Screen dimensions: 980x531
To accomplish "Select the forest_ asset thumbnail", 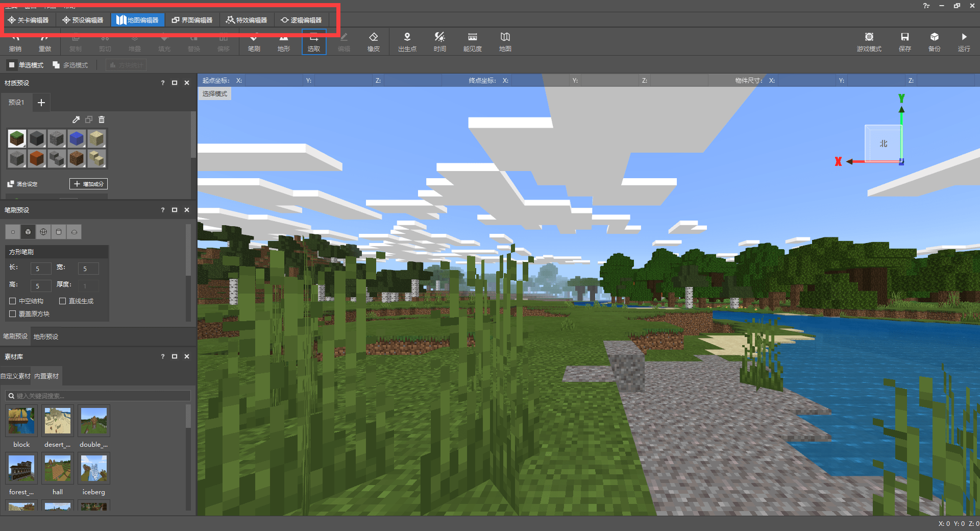I will (x=21, y=468).
